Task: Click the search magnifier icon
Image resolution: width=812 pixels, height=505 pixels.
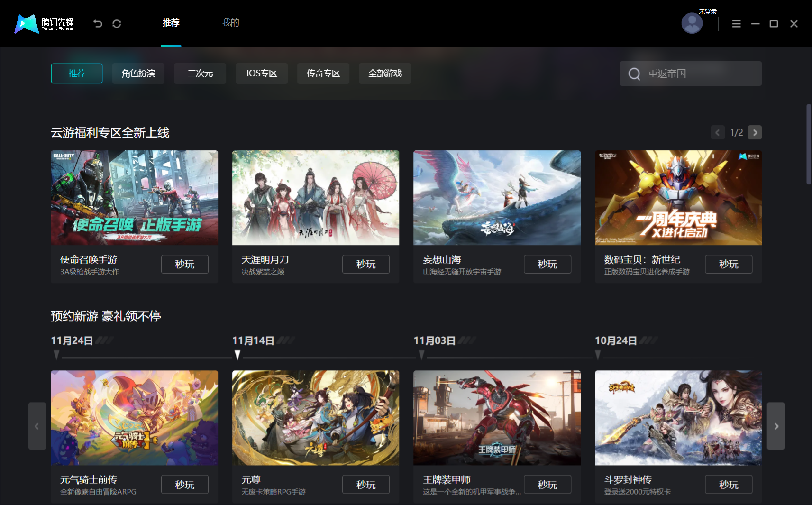Action: click(634, 74)
